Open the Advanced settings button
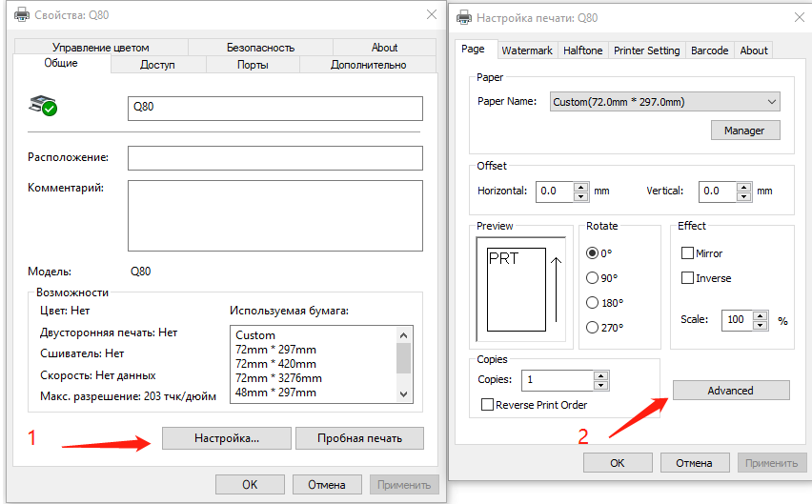Viewport: 812px width, 504px height. click(x=731, y=391)
